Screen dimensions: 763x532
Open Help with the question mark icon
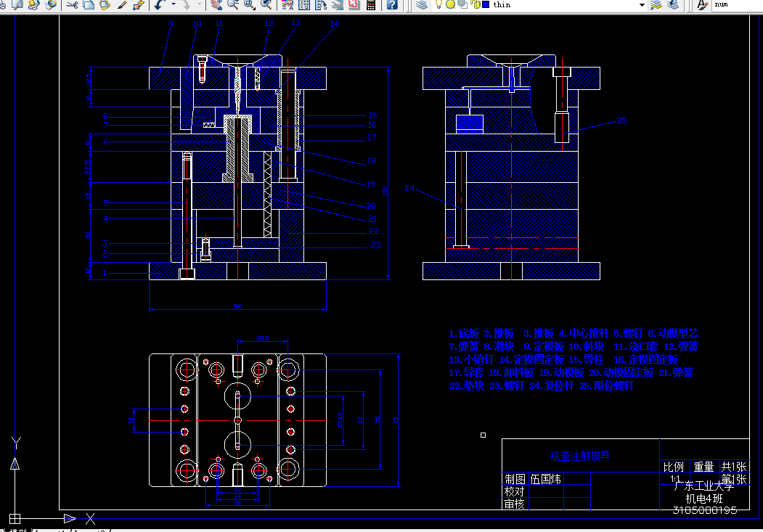click(392, 5)
